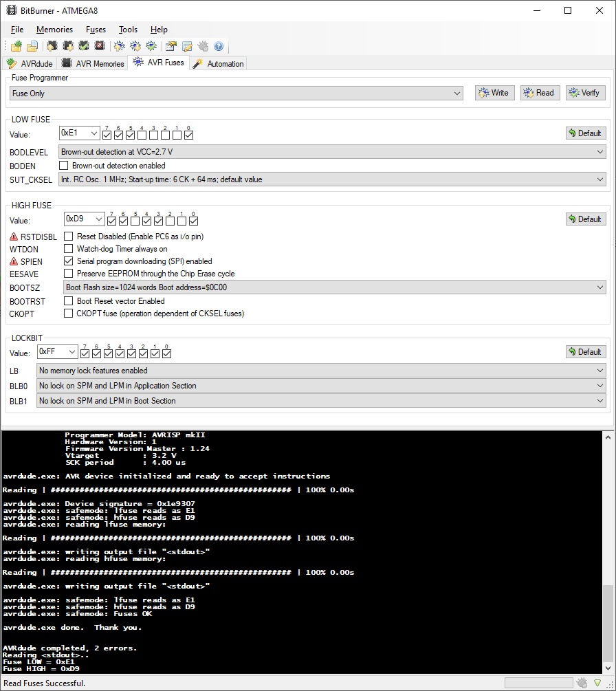
Task: Click the grey bug toolbar icon
Action: click(203, 46)
